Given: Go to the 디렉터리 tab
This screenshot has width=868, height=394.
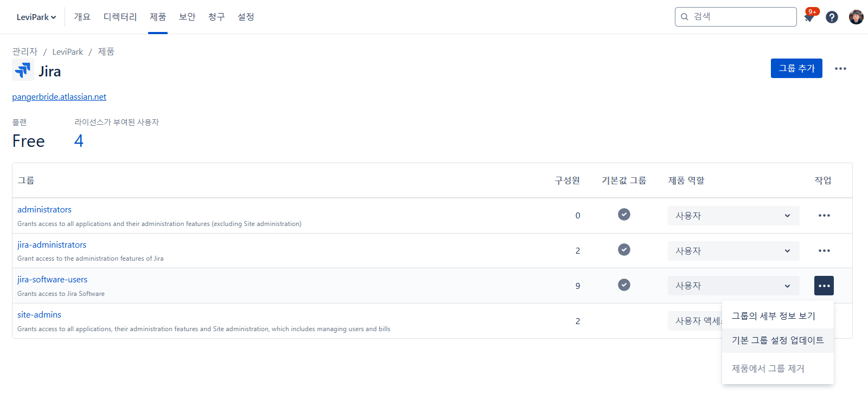Looking at the screenshot, I should click(x=120, y=17).
